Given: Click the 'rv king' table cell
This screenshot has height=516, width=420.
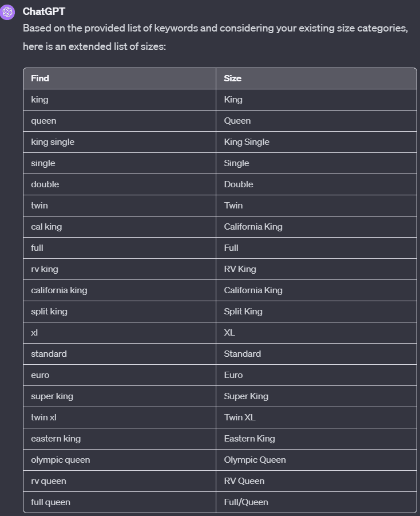Looking at the screenshot, I should pos(45,269).
